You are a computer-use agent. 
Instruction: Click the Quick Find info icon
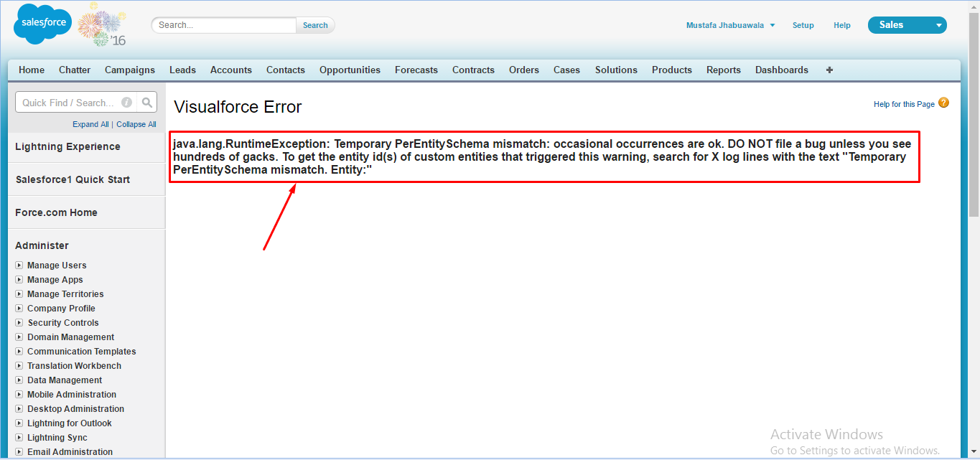point(126,103)
